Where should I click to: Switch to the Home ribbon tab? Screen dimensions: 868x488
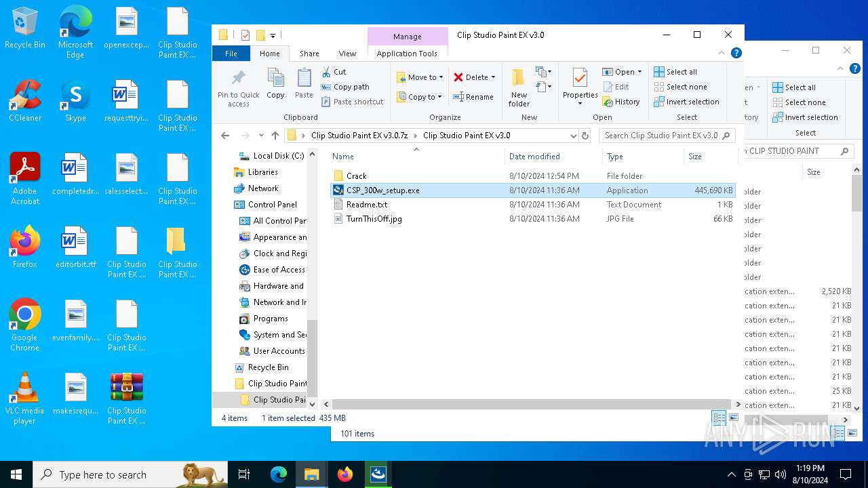[x=269, y=54]
